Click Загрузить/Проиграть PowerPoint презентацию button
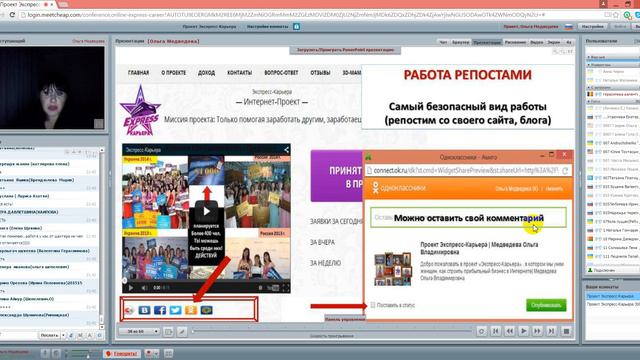This screenshot has width=640, height=360. tap(345, 50)
